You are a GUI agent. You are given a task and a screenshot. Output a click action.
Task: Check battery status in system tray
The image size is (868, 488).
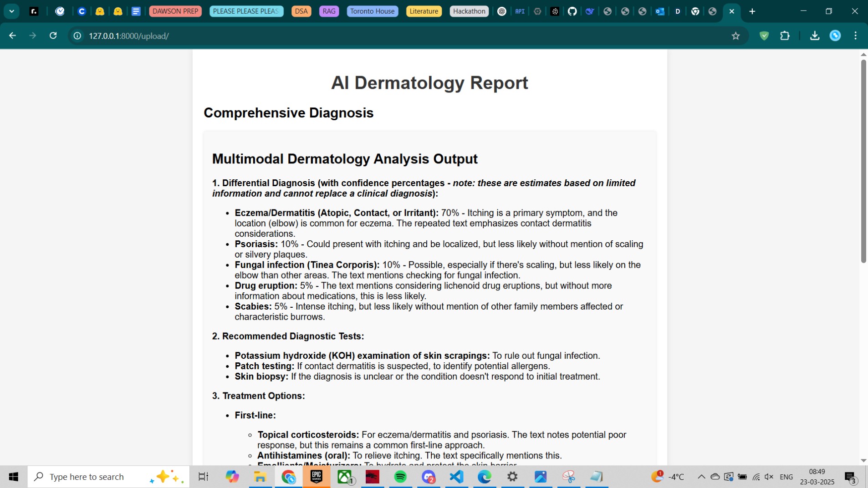tap(742, 477)
